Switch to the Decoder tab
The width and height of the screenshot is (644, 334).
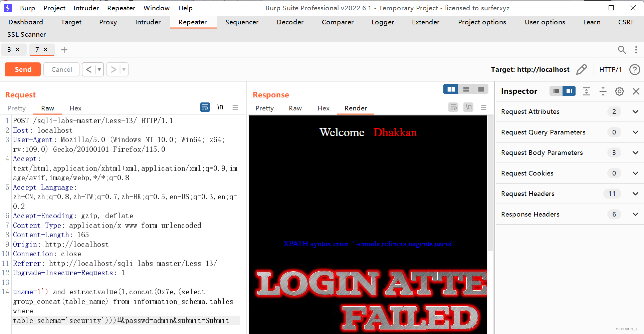[290, 22]
